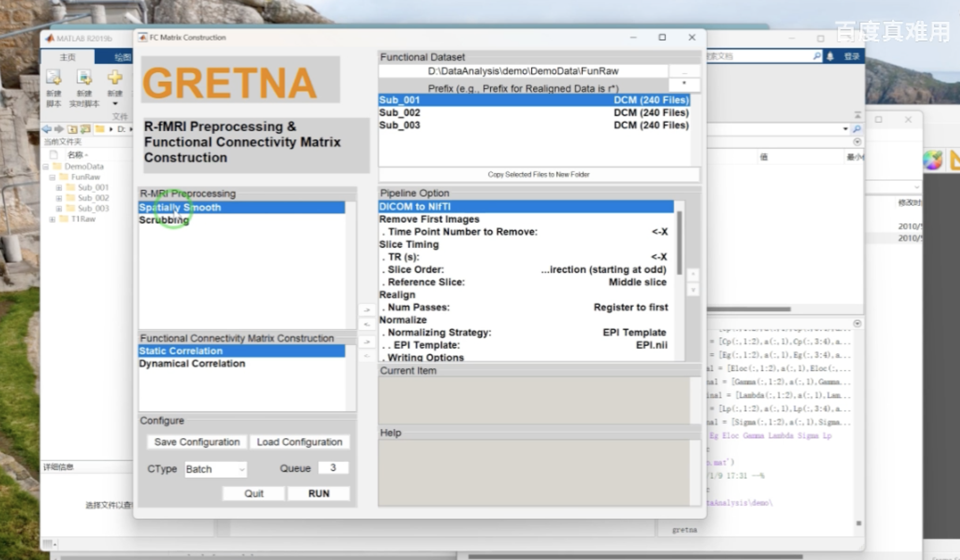Viewport: 960px width, 560px height.
Task: Click the forward arrow in MATLAB folder toolbar
Action: pyautogui.click(x=59, y=129)
